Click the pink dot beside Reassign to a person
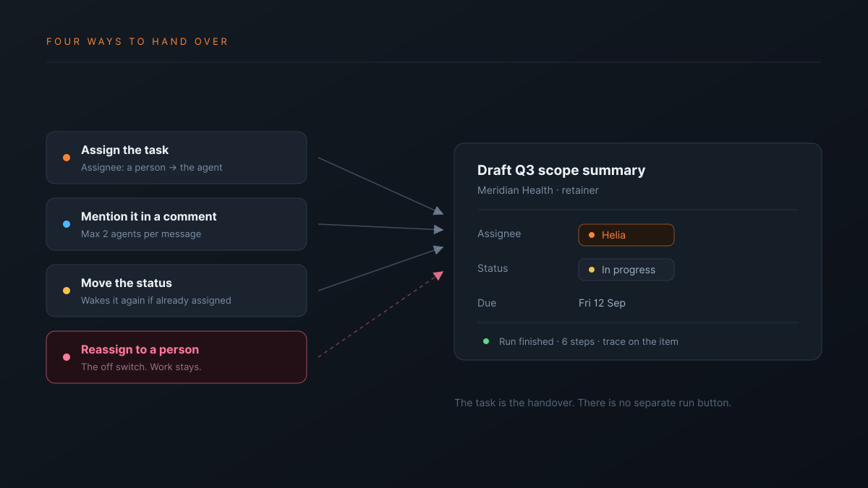This screenshot has height=488, width=868. (67, 357)
